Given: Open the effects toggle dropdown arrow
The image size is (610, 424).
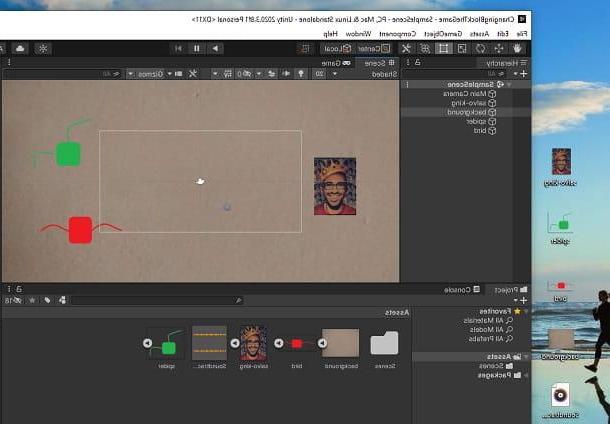Looking at the screenshot, I should click(x=258, y=74).
